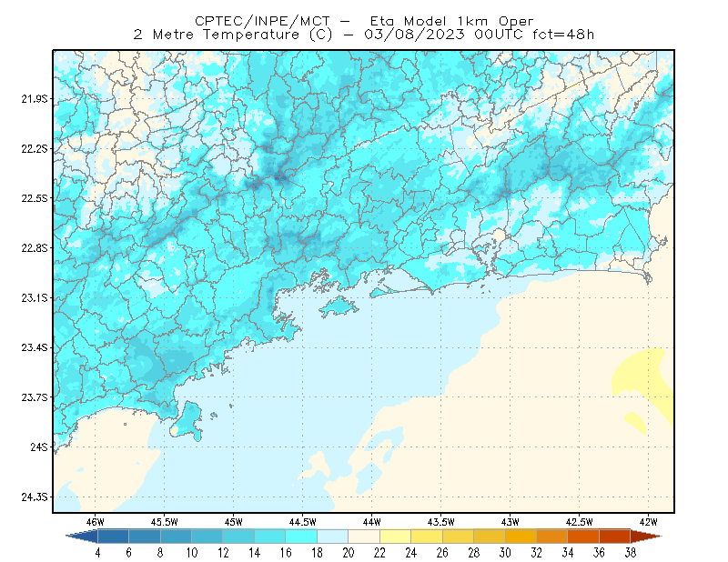The width and height of the screenshot is (728, 562).
Task: Click the left arrow end of colorbar
Action: coord(82,537)
